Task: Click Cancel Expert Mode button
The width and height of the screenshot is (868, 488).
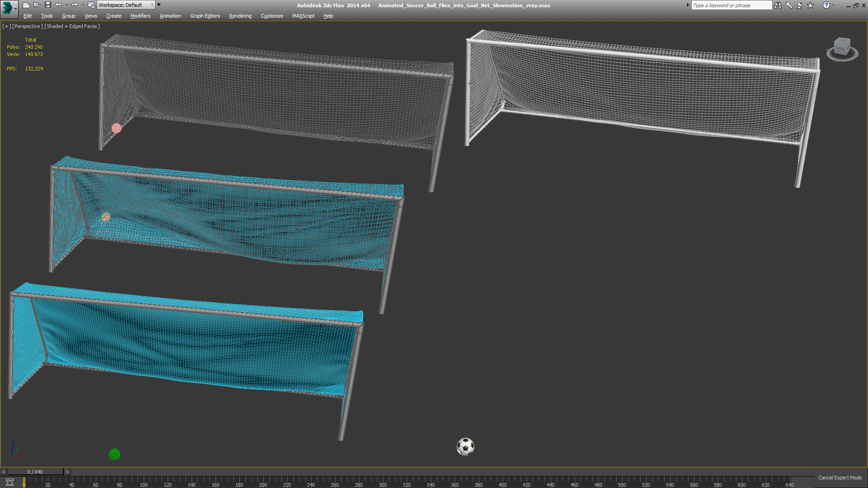Action: (840, 478)
